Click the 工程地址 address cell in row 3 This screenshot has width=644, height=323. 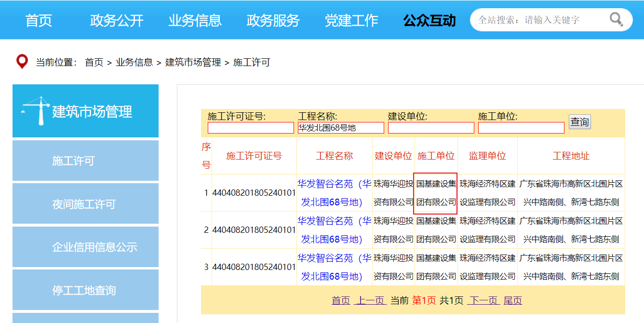click(571, 267)
